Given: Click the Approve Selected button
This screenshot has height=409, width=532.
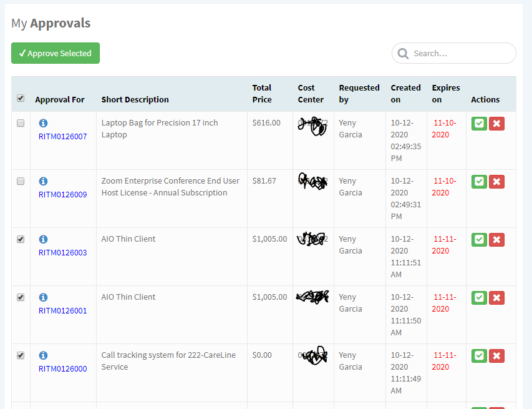Looking at the screenshot, I should [x=56, y=53].
